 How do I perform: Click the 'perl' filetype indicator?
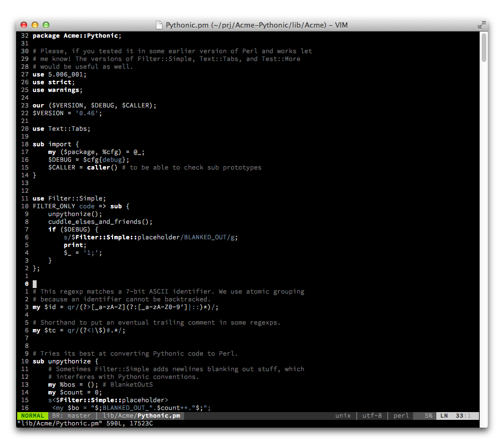click(401, 415)
